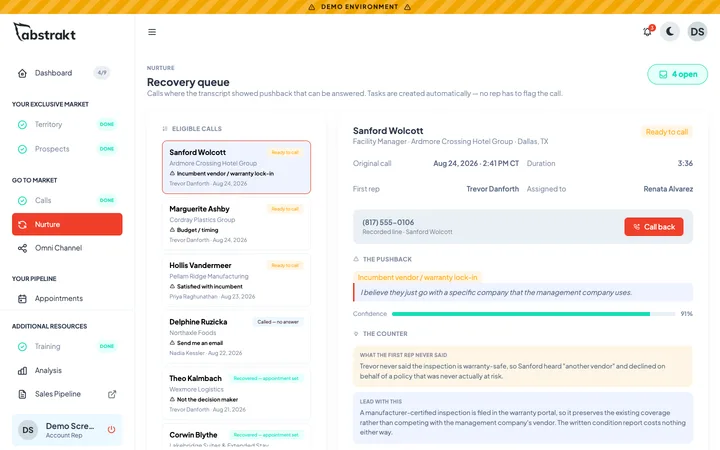Click the Renata Alvarez assignee name

click(x=668, y=189)
